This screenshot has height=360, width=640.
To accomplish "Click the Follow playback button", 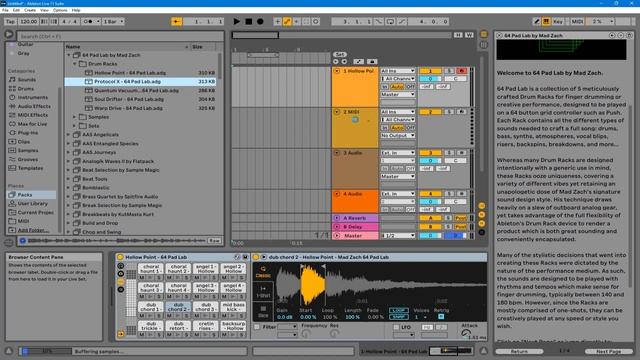I will pyautogui.click(x=176, y=21).
